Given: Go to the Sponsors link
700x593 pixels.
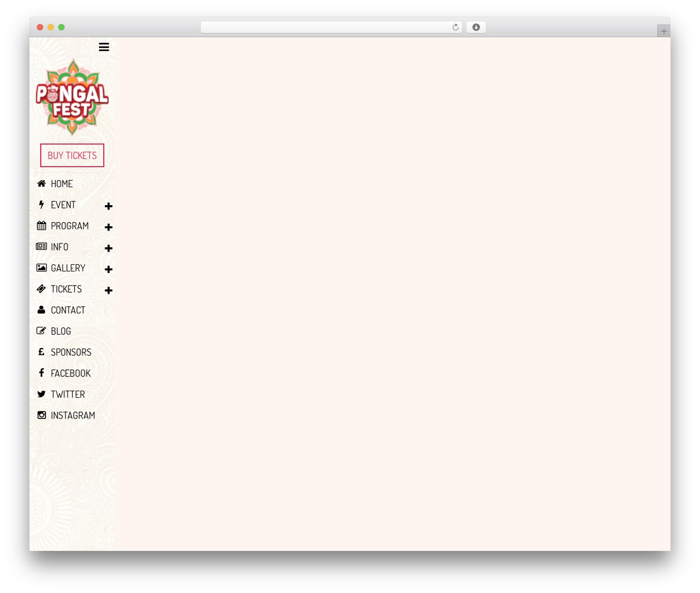Looking at the screenshot, I should pos(71,352).
